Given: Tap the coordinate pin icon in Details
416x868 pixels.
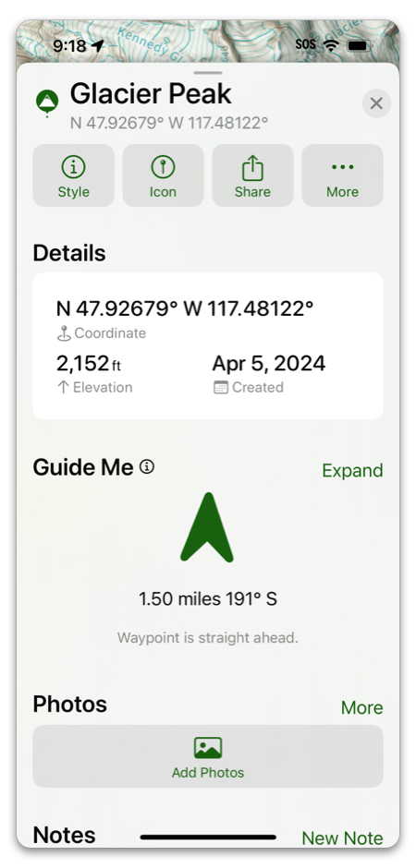Looking at the screenshot, I should point(65,333).
